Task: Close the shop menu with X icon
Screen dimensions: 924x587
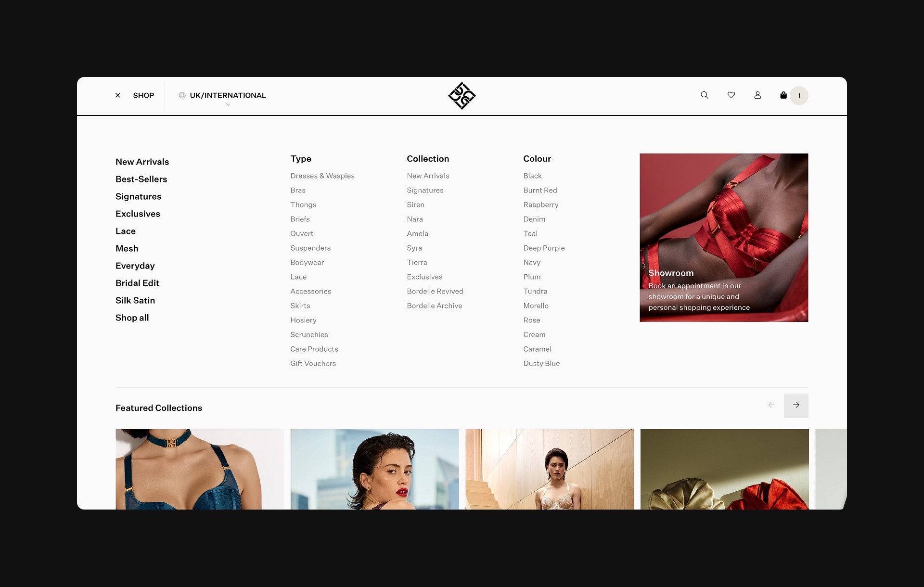Action: tap(118, 95)
